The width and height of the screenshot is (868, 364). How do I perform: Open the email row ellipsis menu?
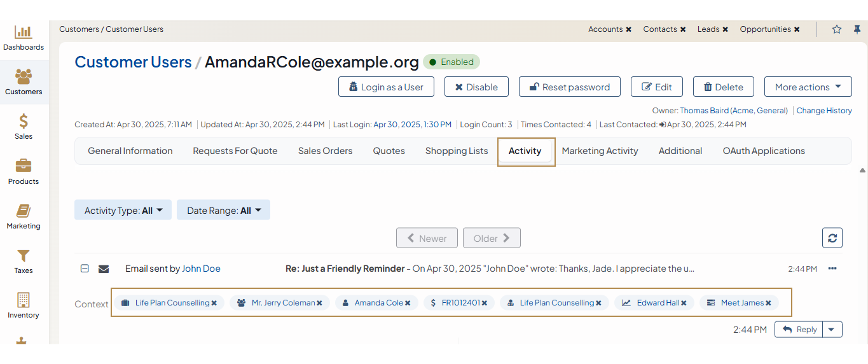tap(832, 269)
